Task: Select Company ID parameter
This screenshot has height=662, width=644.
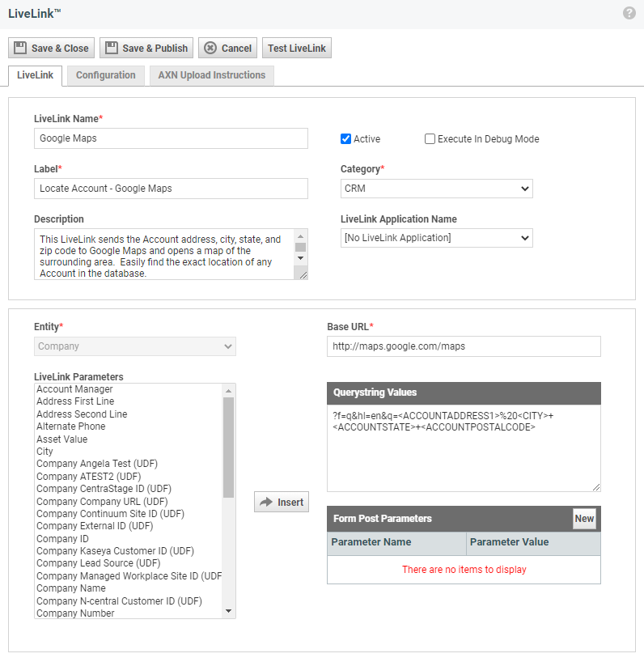Action: pyautogui.click(x=129, y=539)
